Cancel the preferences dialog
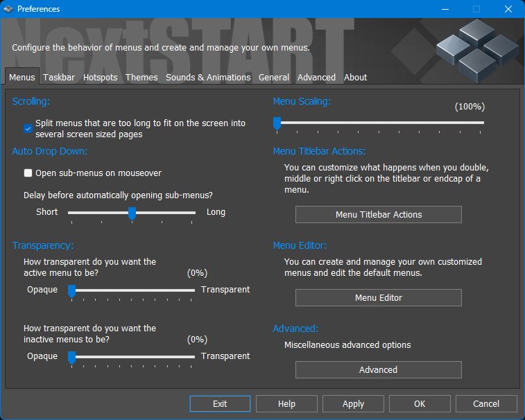The image size is (525, 420). 486,404
